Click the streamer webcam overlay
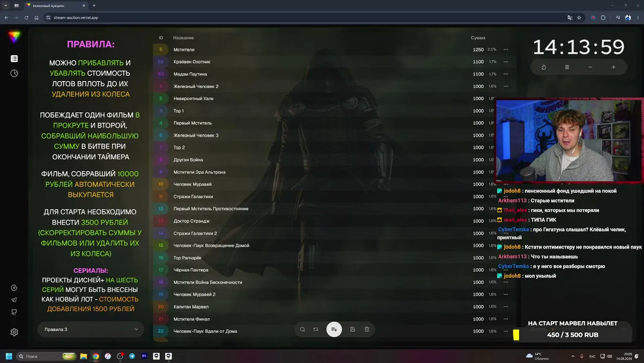This screenshot has width=644, height=363. 570,140
